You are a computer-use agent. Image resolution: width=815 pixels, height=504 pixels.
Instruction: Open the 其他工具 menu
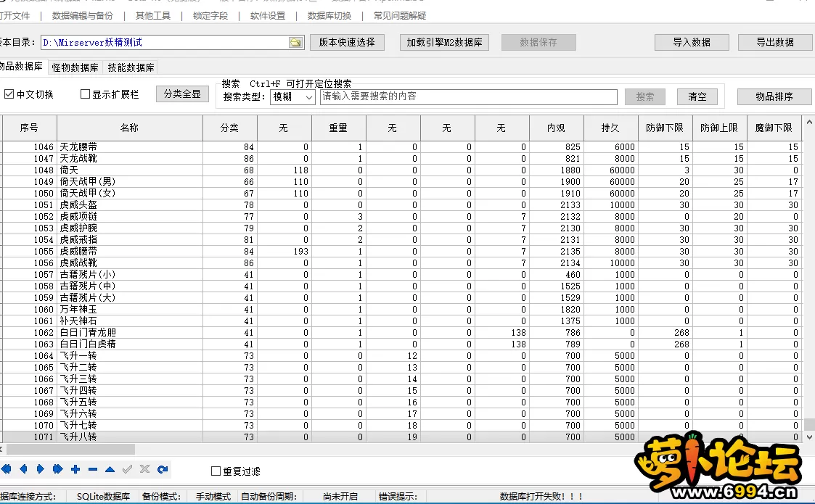tap(153, 15)
